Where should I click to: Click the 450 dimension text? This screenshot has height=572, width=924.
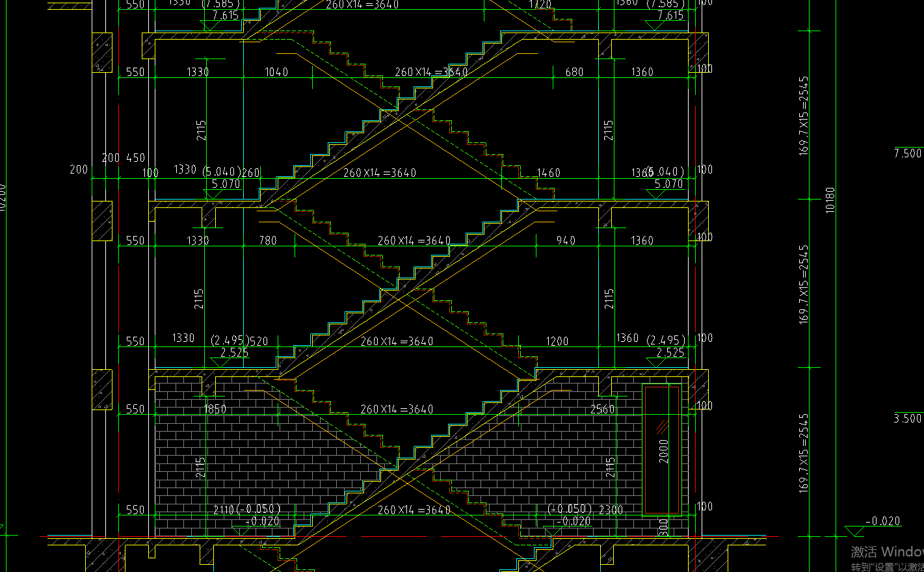point(135,158)
